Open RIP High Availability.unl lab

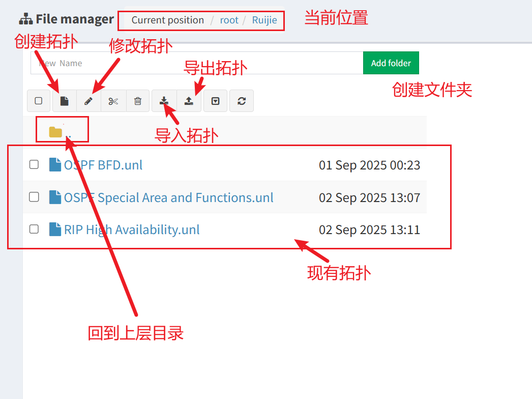coord(132,230)
